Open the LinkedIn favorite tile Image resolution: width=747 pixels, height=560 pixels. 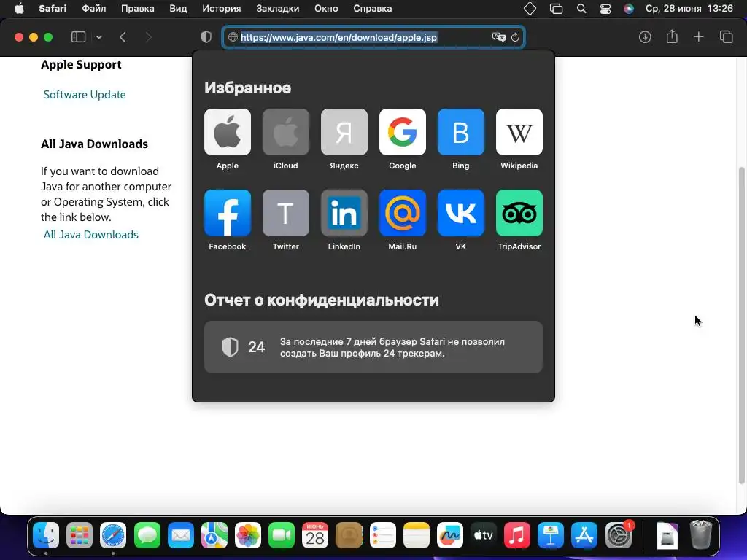coord(344,213)
